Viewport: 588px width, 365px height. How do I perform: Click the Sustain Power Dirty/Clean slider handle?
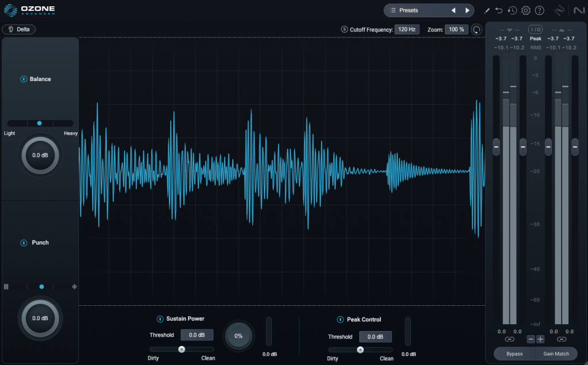tap(182, 349)
